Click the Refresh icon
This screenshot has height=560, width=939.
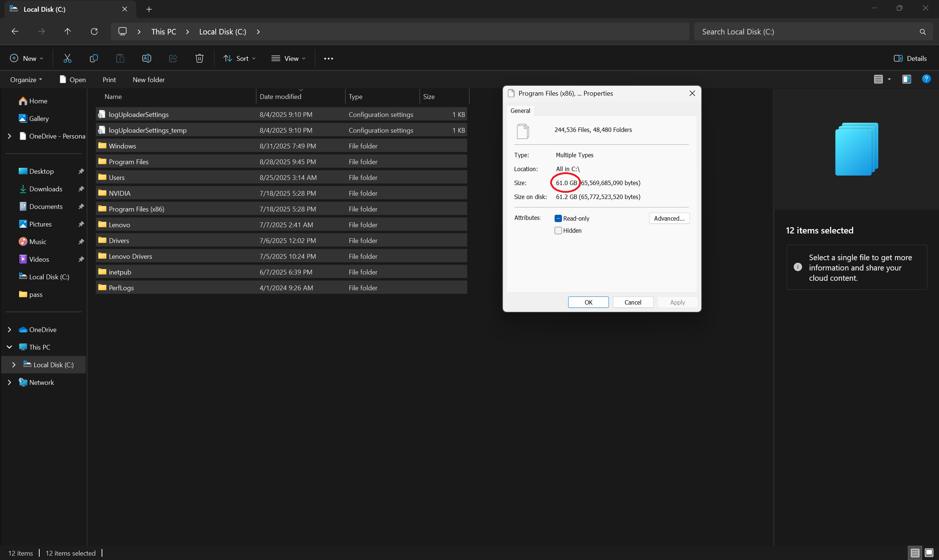pyautogui.click(x=94, y=32)
